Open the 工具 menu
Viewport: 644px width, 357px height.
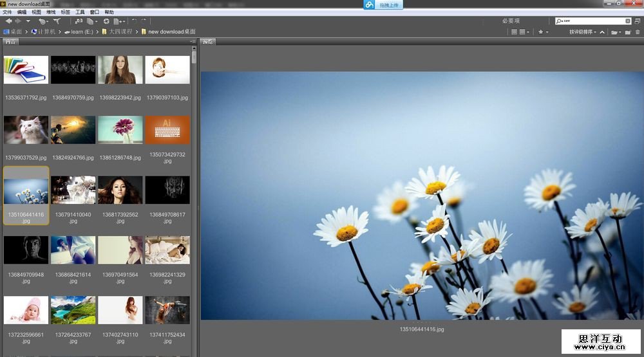tap(80, 12)
